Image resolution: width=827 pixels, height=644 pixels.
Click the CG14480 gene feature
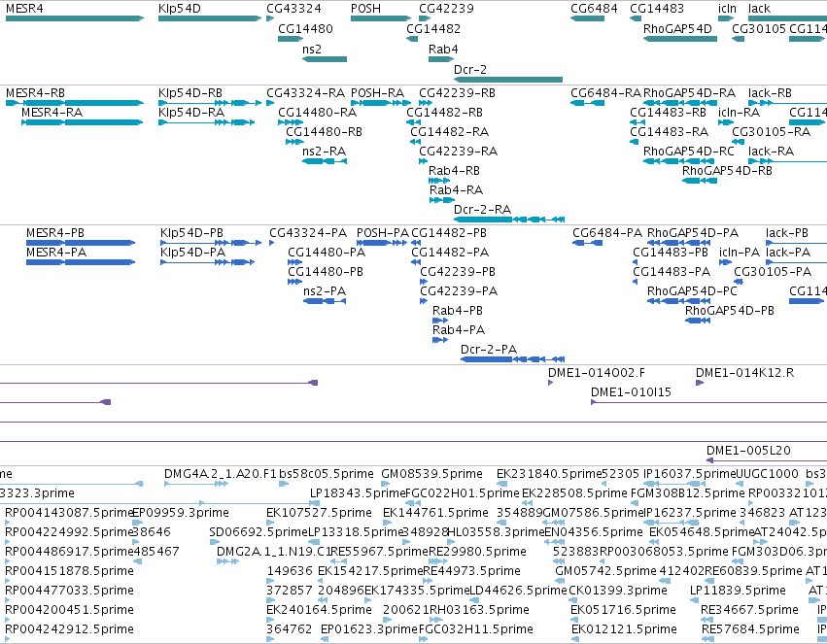(292, 39)
